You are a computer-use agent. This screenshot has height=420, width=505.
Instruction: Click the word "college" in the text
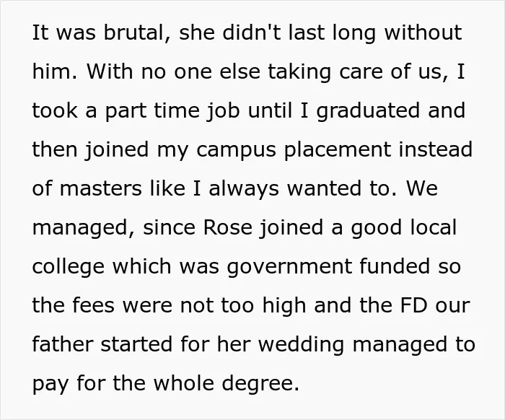[69, 267]
